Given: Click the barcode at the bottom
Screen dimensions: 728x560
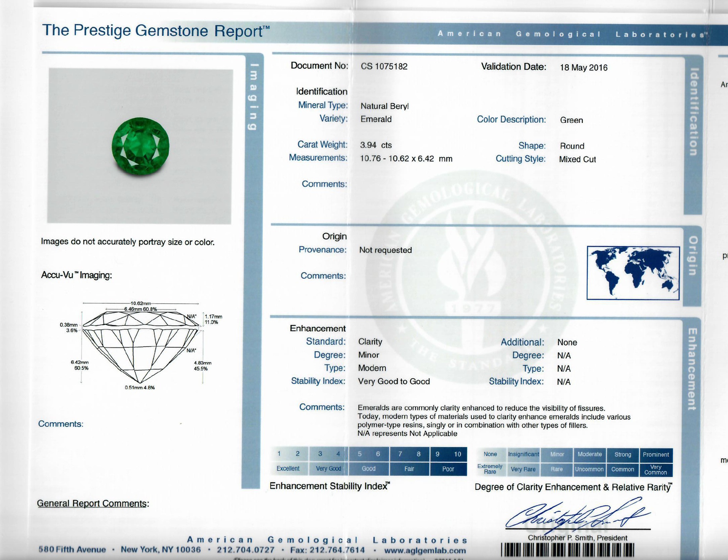Looking at the screenshot, I should click(x=568, y=550).
